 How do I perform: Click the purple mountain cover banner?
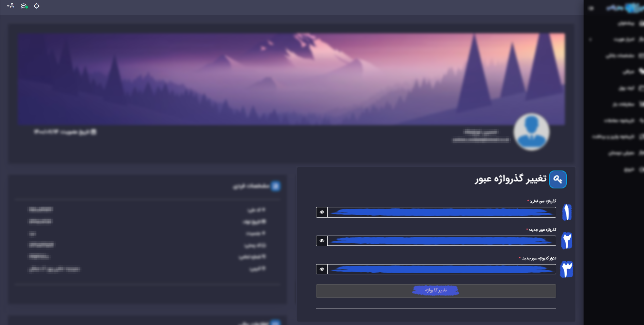(x=291, y=79)
